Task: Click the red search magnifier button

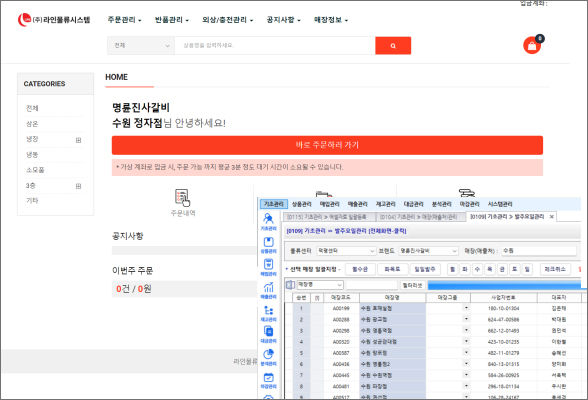Action: [393, 46]
